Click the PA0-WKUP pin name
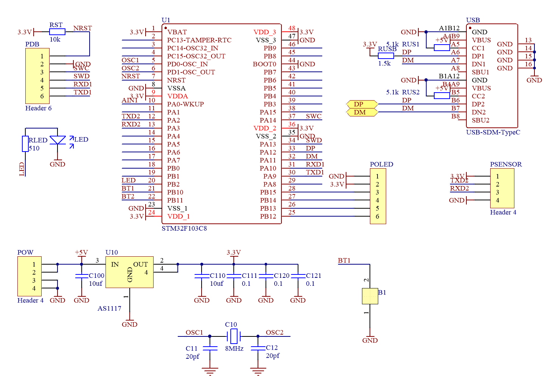The image size is (556, 392). 185,104
